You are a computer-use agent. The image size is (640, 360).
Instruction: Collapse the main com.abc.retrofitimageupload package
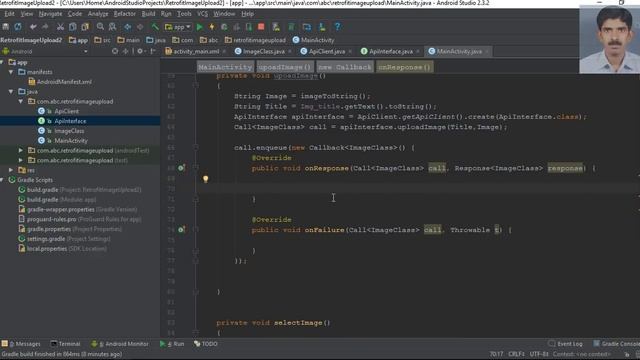pos(21,101)
